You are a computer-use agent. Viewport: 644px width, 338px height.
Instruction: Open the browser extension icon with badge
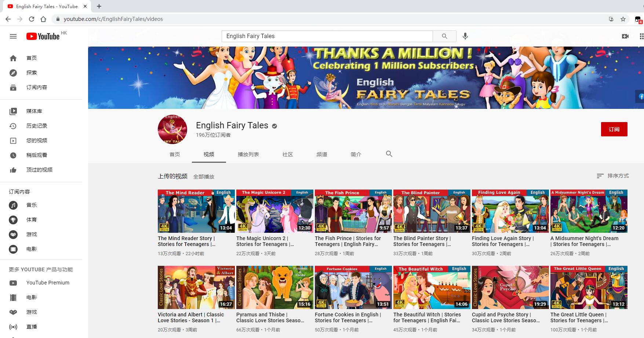click(x=638, y=19)
